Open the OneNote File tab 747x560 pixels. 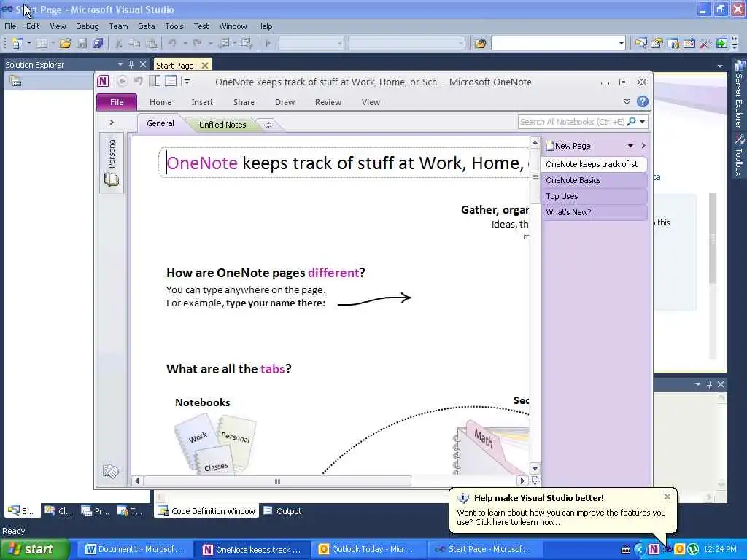pyautogui.click(x=117, y=102)
